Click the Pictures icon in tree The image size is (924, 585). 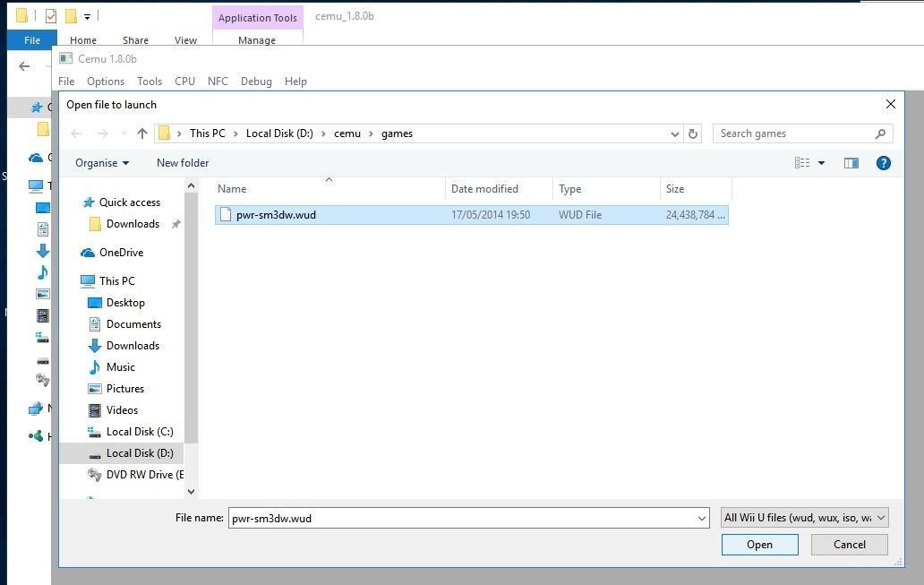tap(94, 389)
